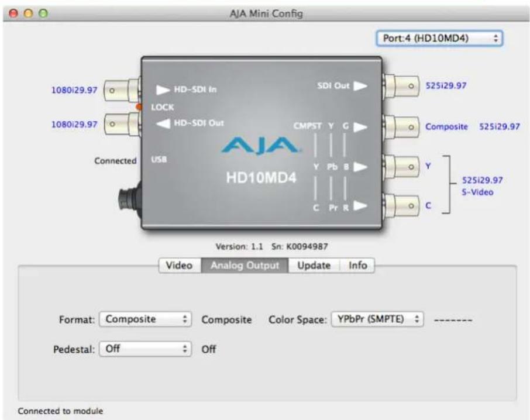
Task: Open the Format dropdown set to Composite
Action: click(x=145, y=319)
